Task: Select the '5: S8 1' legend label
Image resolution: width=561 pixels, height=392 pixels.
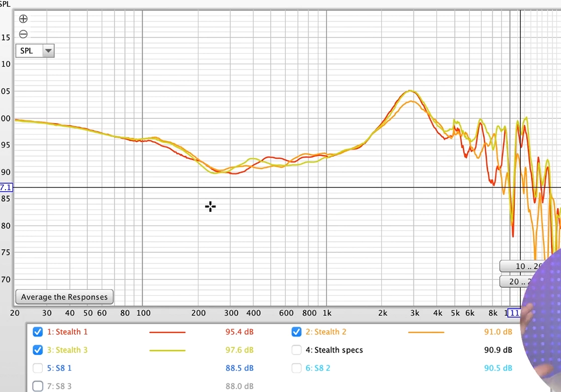Action: click(59, 368)
